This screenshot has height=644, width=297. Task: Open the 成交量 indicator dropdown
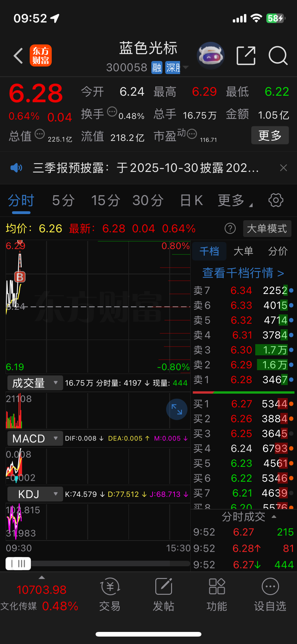35,383
